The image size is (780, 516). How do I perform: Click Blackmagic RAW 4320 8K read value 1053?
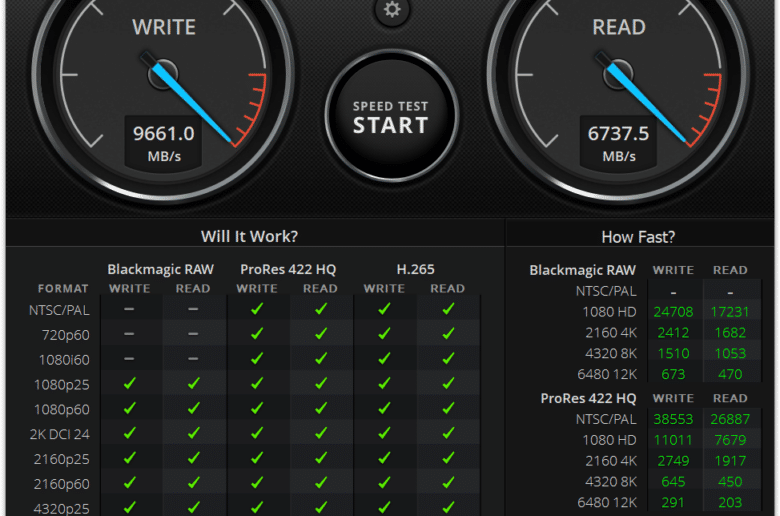pyautogui.click(x=730, y=354)
